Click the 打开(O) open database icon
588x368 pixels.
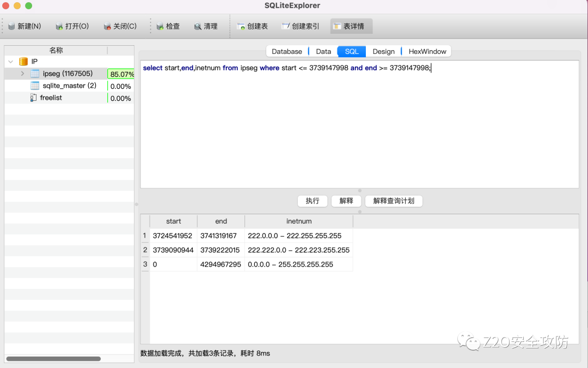[x=59, y=26]
